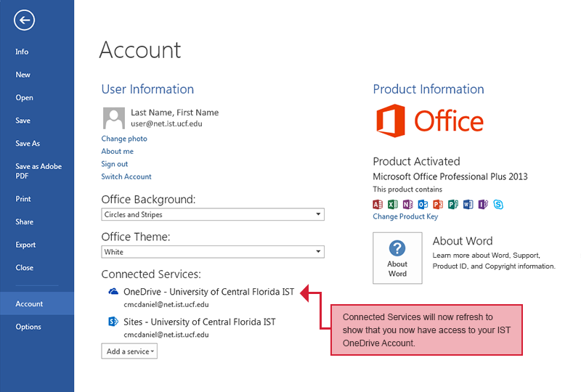This screenshot has height=392, width=581.
Task: Click the Product Activated heading
Action: (x=416, y=162)
